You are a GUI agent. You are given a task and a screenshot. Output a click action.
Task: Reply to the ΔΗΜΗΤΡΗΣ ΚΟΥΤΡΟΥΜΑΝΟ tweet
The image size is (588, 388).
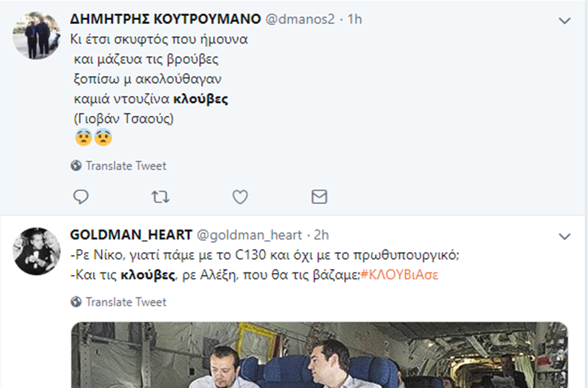pyautogui.click(x=81, y=197)
